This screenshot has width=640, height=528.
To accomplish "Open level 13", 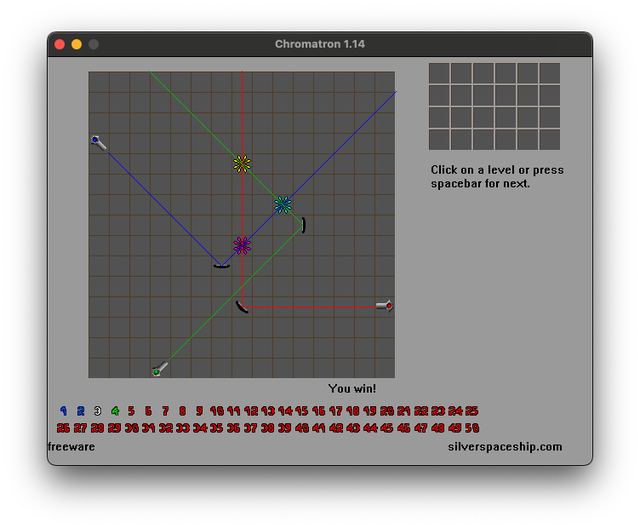I will tap(268, 410).
